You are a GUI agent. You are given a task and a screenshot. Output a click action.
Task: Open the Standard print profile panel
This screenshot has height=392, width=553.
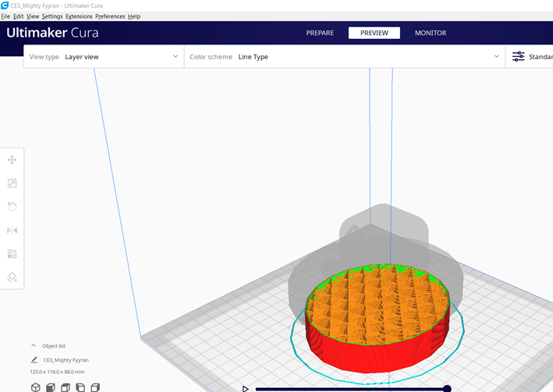pos(530,57)
